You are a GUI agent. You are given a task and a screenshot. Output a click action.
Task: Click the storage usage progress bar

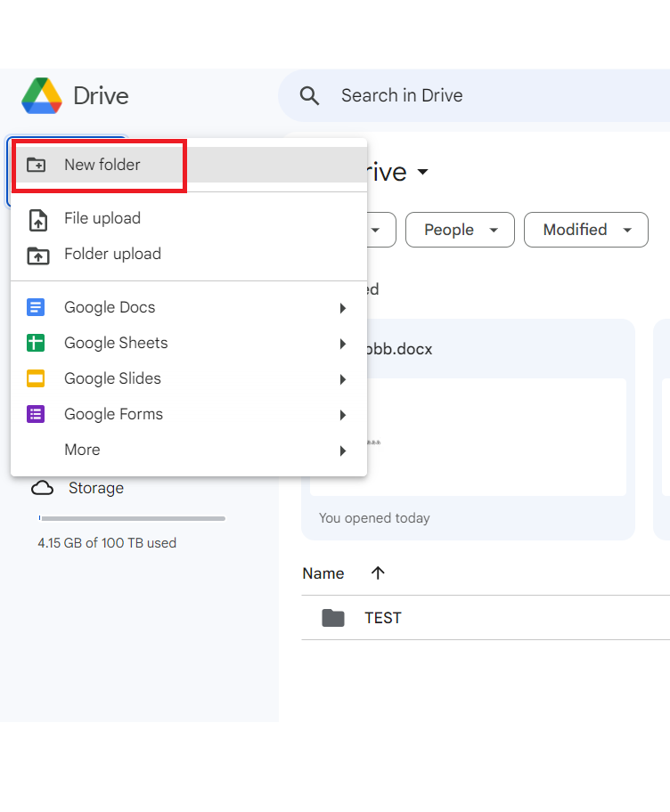click(x=132, y=518)
